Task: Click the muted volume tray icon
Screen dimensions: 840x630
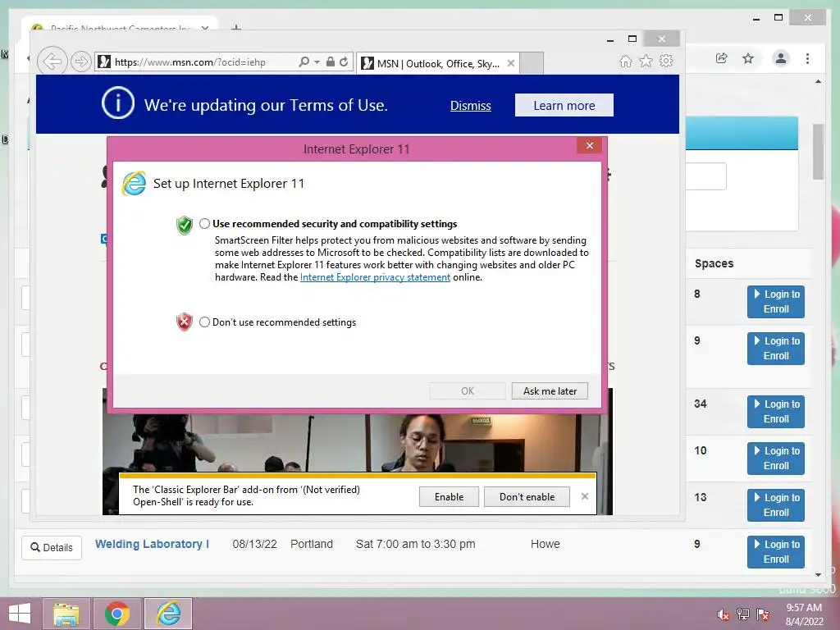Action: point(724,614)
